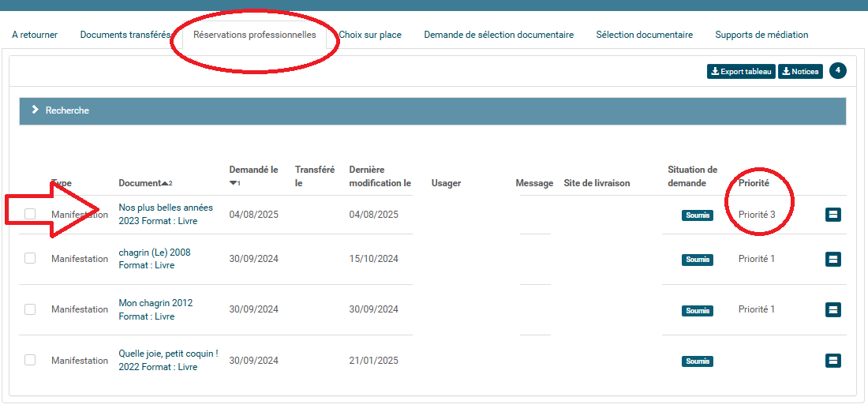Go to the Supports de médiation tab
The width and height of the screenshot is (868, 408).
(761, 35)
